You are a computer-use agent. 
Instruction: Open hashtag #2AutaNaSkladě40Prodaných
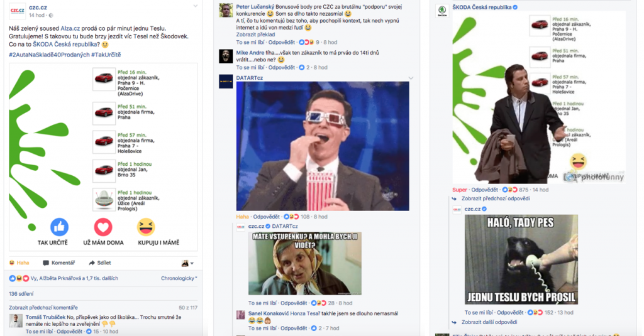click(49, 55)
